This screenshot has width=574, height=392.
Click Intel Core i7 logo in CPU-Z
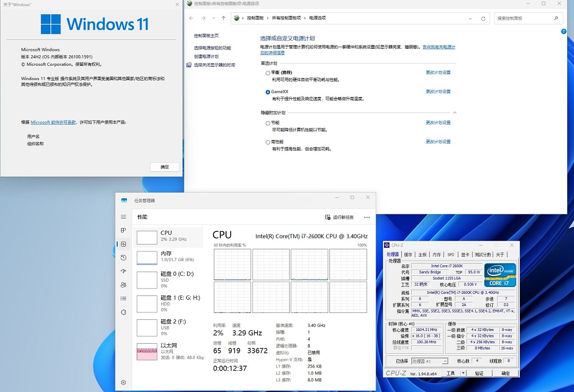pos(500,275)
